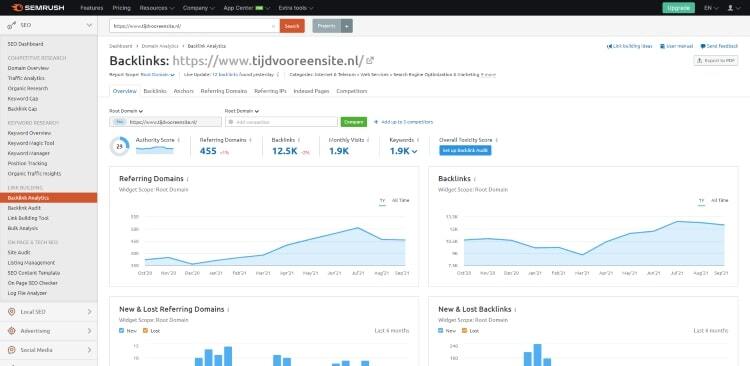Open the competitor Root Domain dropdown above Add competitor
The image size is (750, 366).
(x=242, y=111)
